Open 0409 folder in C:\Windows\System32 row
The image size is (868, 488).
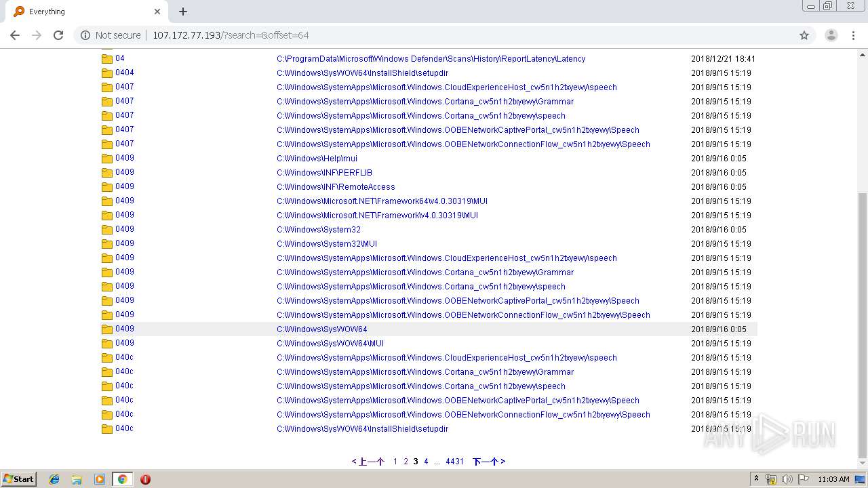click(125, 229)
